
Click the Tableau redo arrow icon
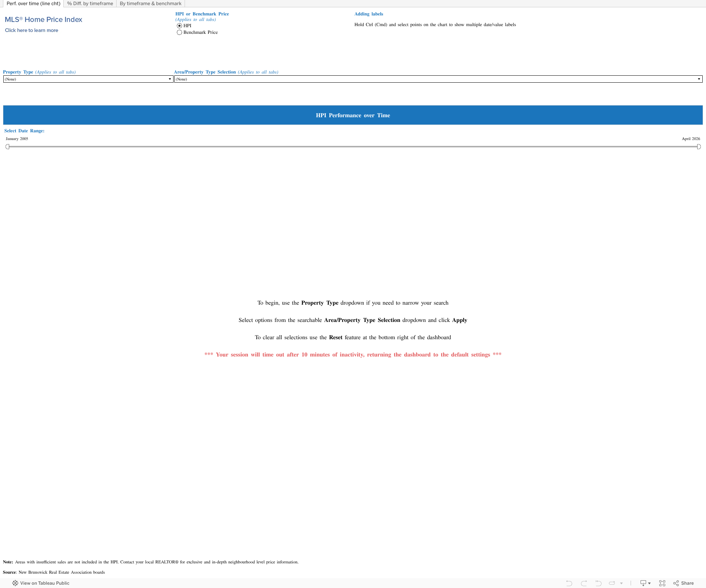tap(584, 583)
